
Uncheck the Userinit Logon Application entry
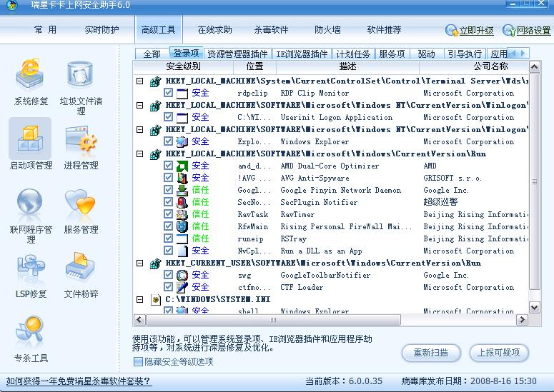[168, 117]
